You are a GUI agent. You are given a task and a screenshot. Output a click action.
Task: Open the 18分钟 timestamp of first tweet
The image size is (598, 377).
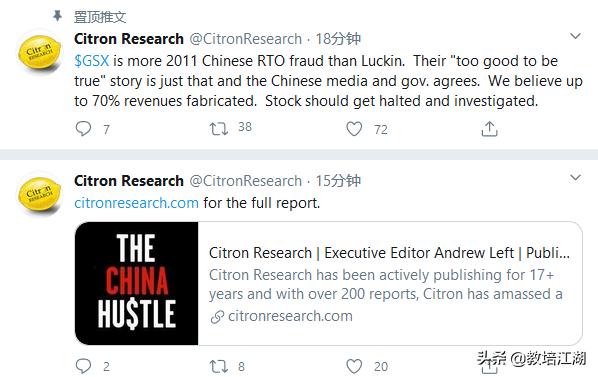[338, 39]
